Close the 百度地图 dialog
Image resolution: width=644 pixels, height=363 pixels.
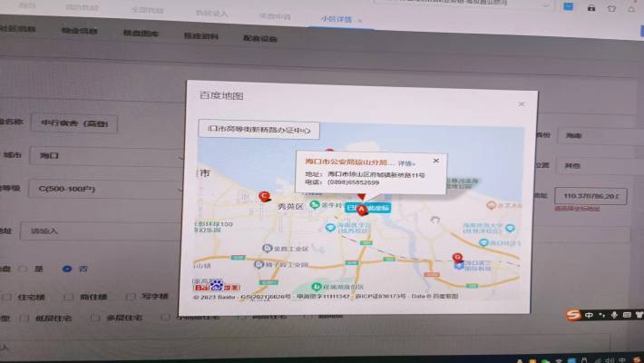(522, 104)
